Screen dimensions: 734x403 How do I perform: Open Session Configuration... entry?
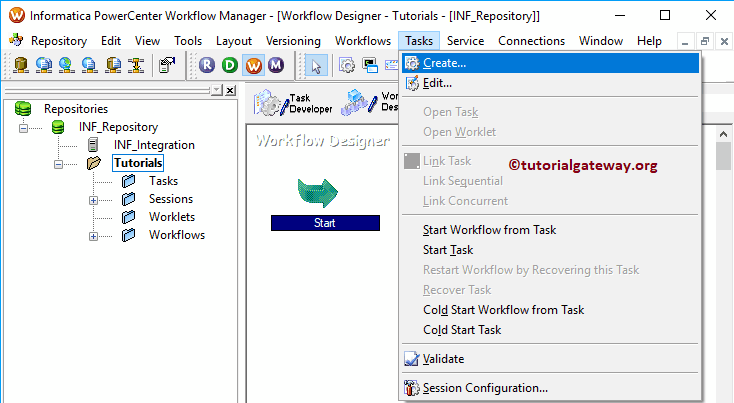pos(550,388)
